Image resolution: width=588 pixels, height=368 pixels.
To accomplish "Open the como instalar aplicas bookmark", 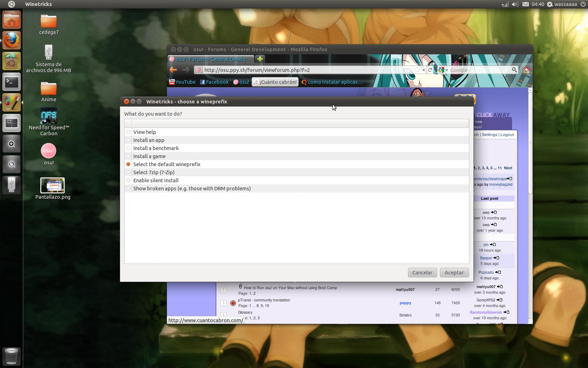I will (332, 82).
